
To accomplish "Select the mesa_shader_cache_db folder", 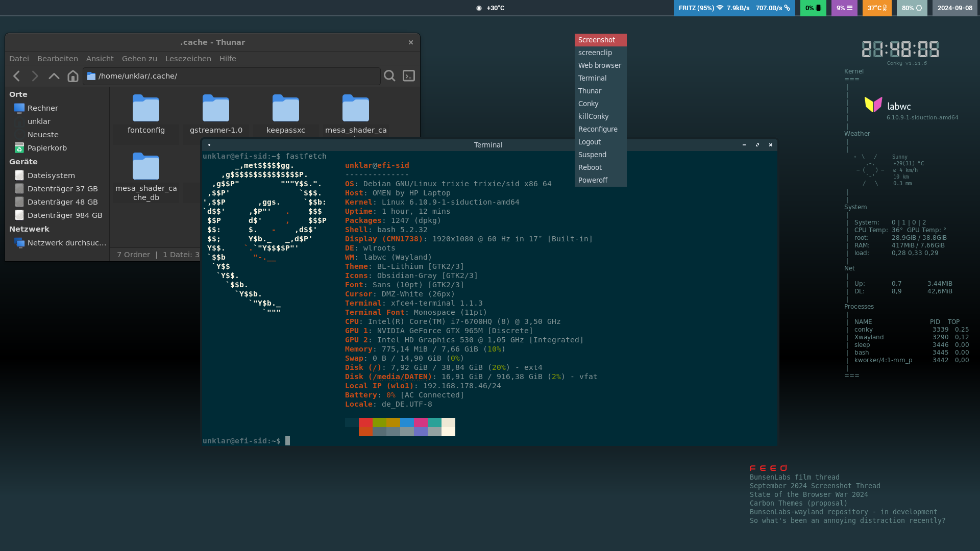I will pos(146,177).
